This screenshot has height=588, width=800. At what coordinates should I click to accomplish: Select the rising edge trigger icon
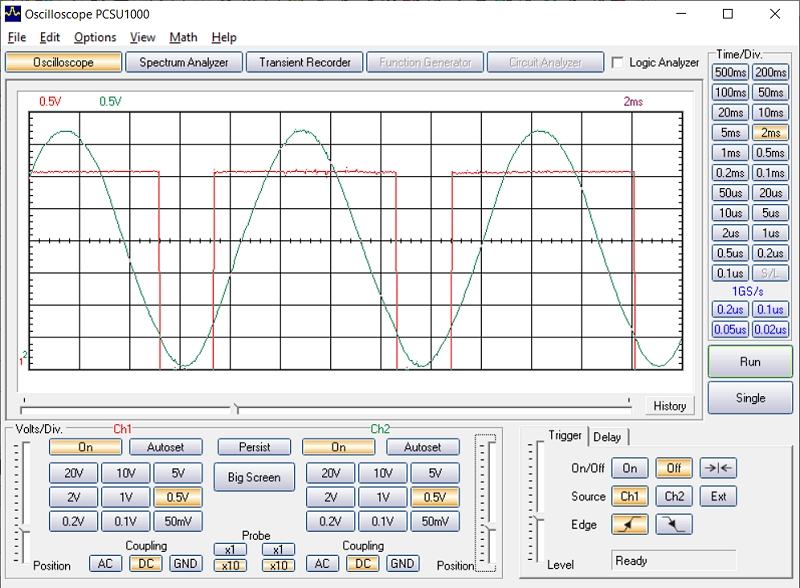coord(629,524)
